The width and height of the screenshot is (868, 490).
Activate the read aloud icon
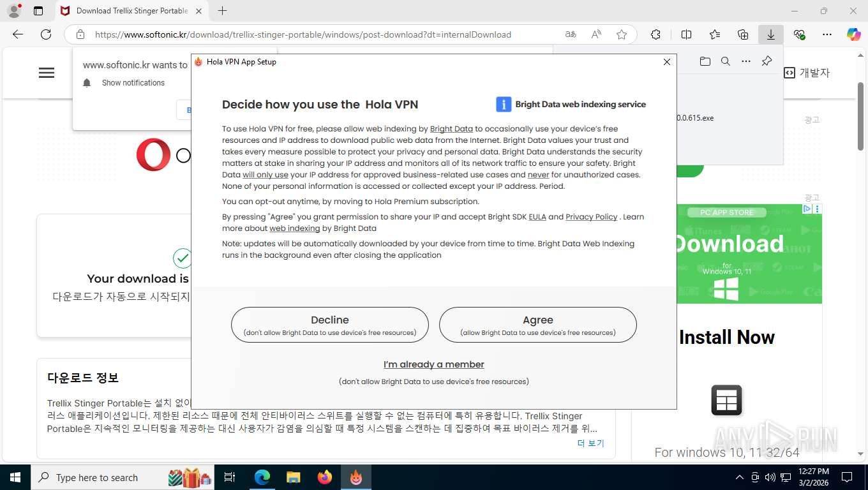point(596,34)
